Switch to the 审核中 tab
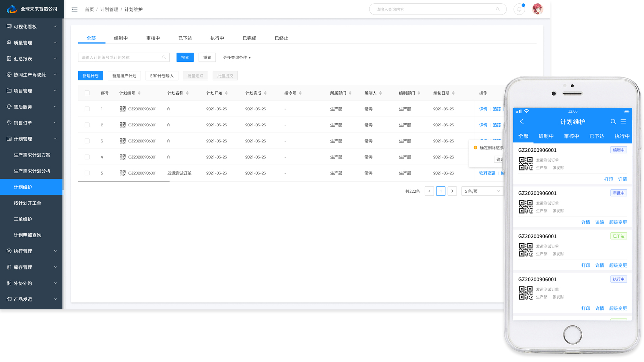The width and height of the screenshot is (644, 362). (x=153, y=38)
